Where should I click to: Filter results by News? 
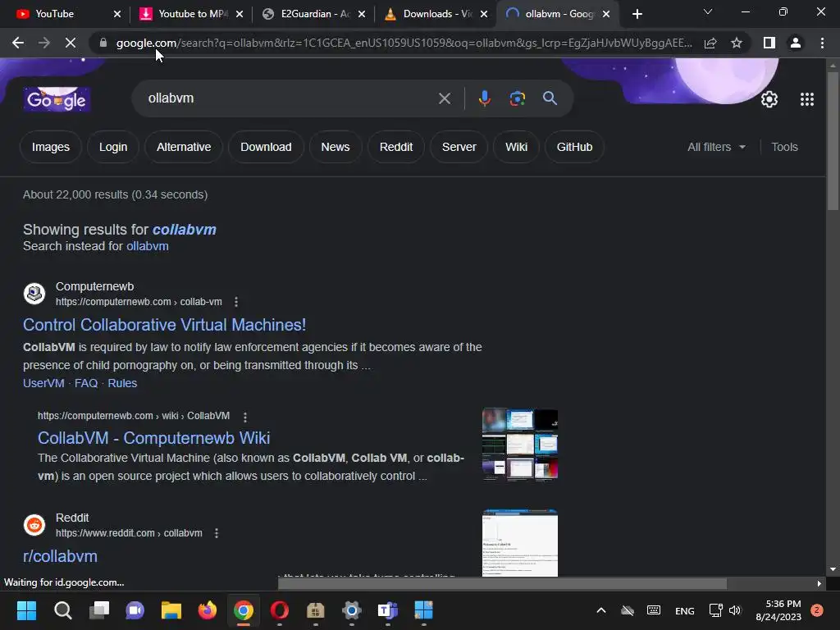pos(336,147)
